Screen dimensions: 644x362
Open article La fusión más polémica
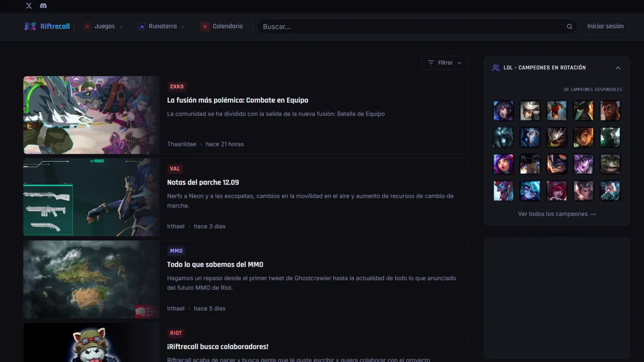tap(237, 100)
